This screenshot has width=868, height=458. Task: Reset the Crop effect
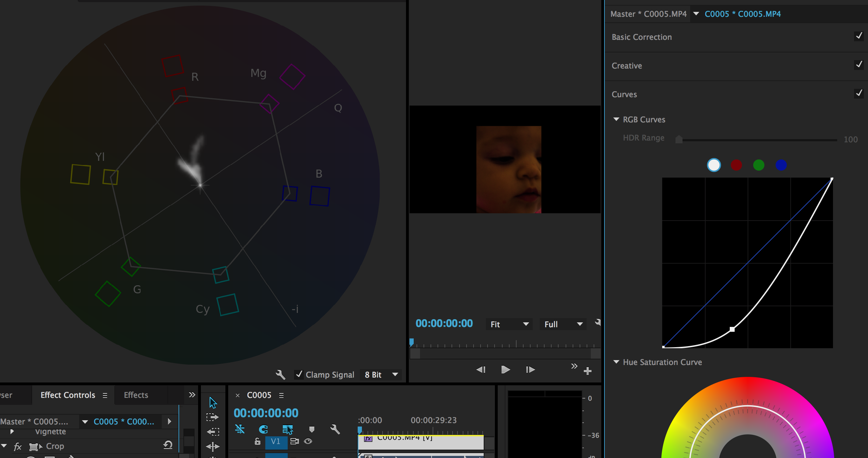tap(168, 445)
